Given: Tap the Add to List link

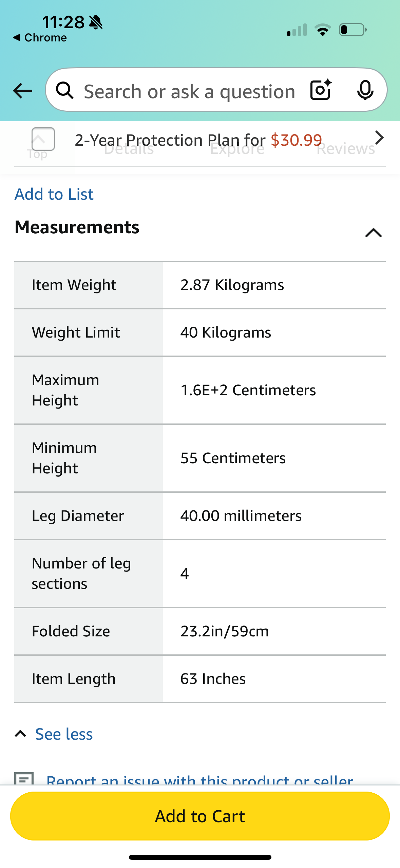Looking at the screenshot, I should pyautogui.click(x=54, y=194).
